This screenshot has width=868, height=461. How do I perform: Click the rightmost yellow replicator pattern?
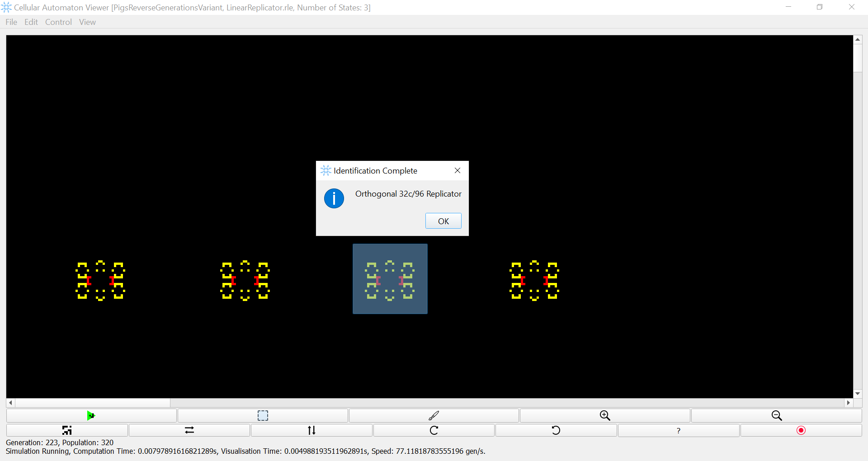coord(534,280)
